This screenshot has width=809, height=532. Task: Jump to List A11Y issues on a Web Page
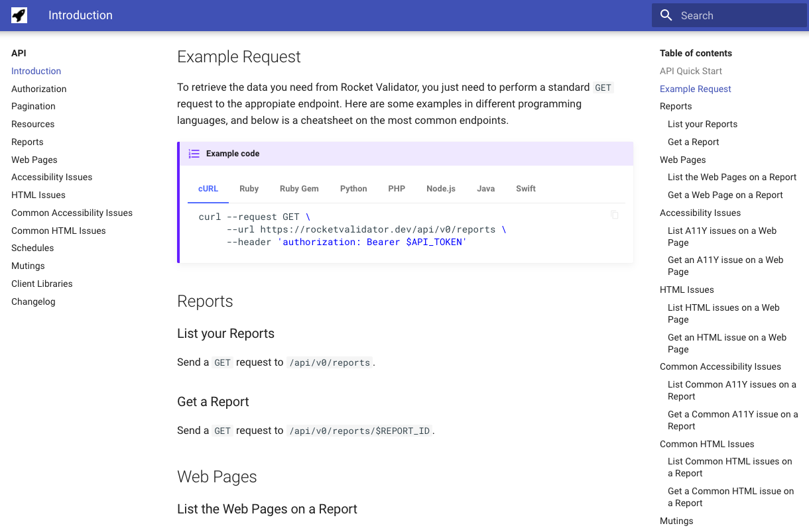(x=722, y=237)
